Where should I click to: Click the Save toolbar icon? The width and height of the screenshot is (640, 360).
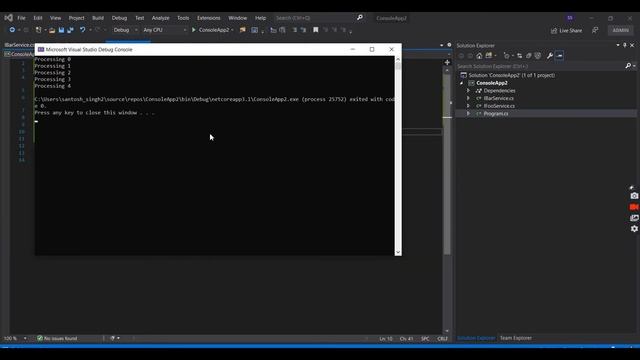point(61,30)
